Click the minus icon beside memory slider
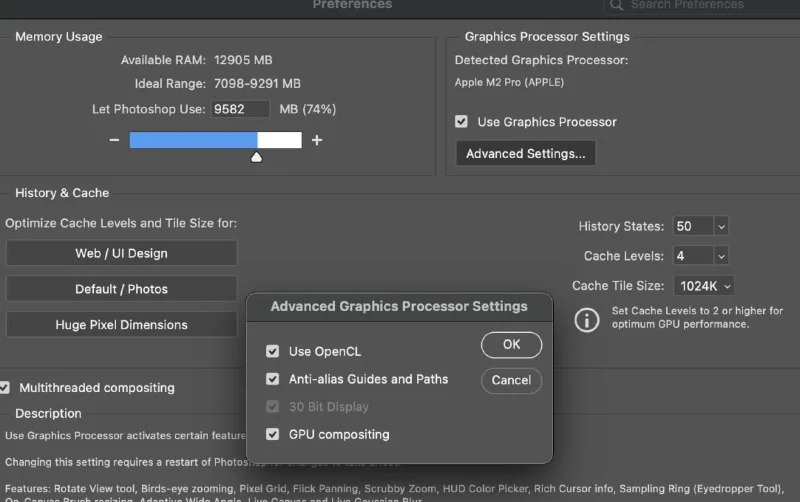This screenshot has height=502, width=800. pyautogui.click(x=114, y=140)
